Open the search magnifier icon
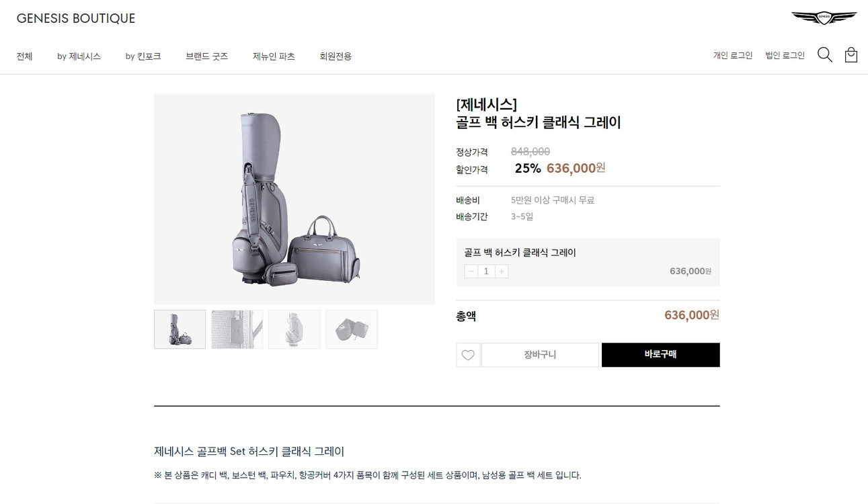 pyautogui.click(x=824, y=54)
